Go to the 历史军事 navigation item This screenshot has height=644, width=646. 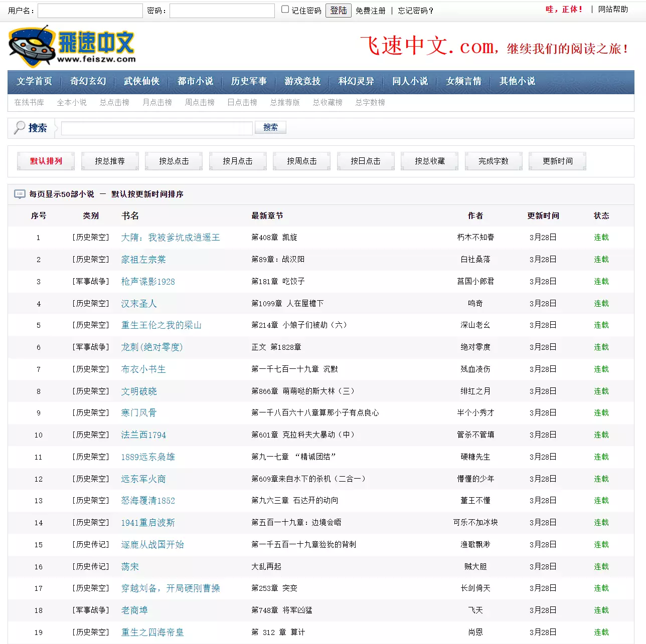coord(249,81)
